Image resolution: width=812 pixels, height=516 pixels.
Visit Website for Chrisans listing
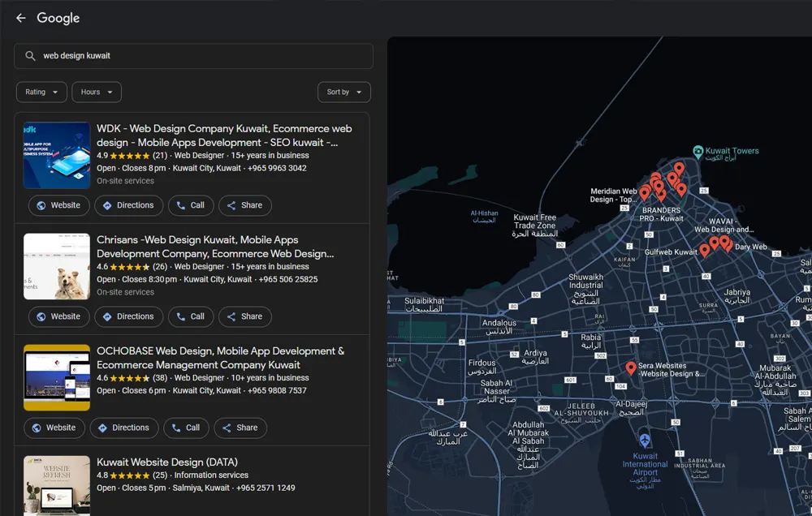click(x=58, y=316)
